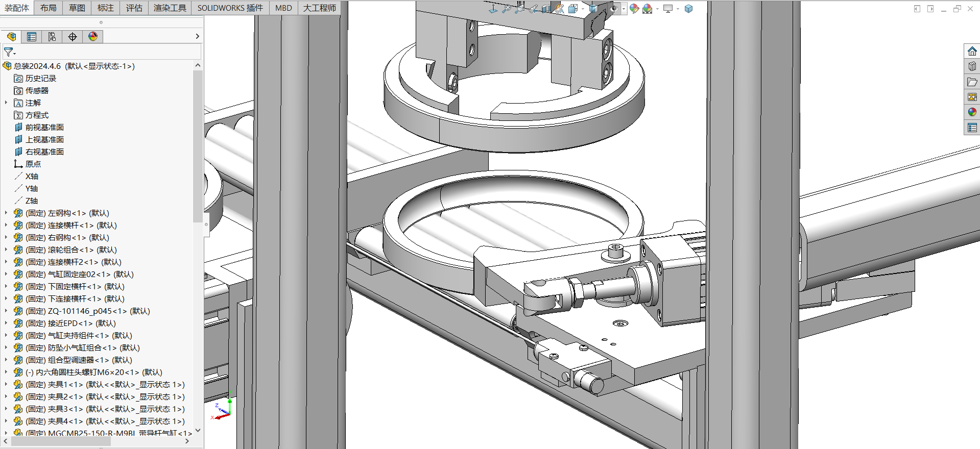Open the File Explorer folder task pane
The width and height of the screenshot is (980, 449).
tap(972, 82)
